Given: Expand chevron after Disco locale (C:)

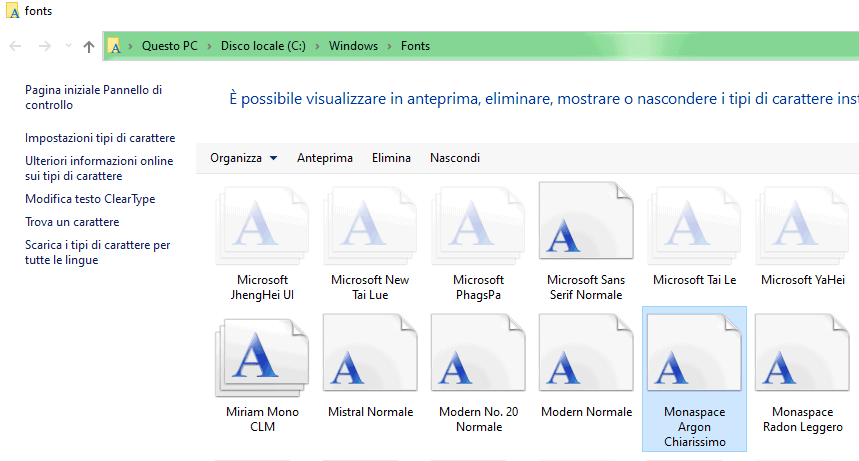Looking at the screenshot, I should pos(317,46).
